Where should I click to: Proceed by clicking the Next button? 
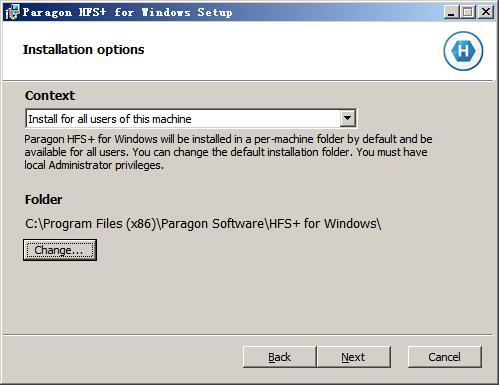pos(353,357)
